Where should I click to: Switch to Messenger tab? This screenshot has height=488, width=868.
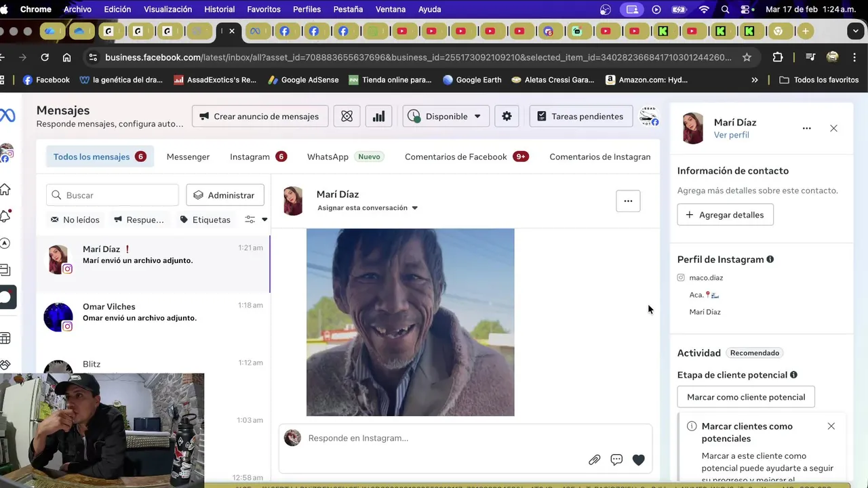(188, 157)
